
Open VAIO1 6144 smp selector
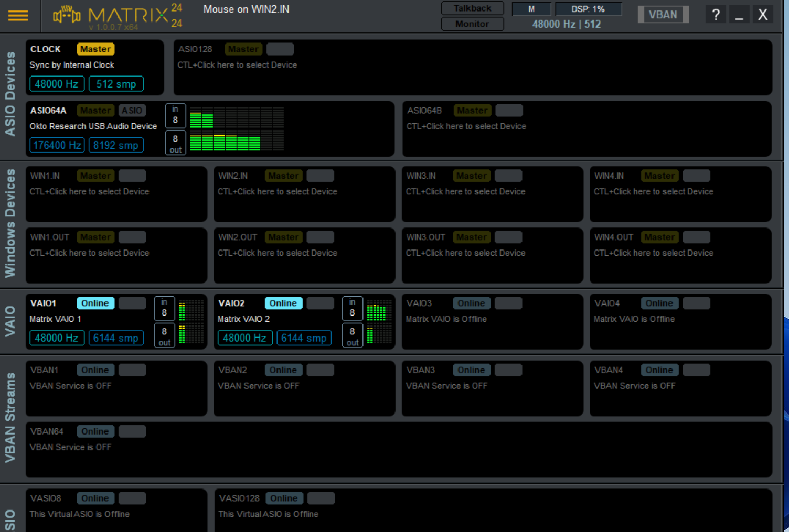116,338
